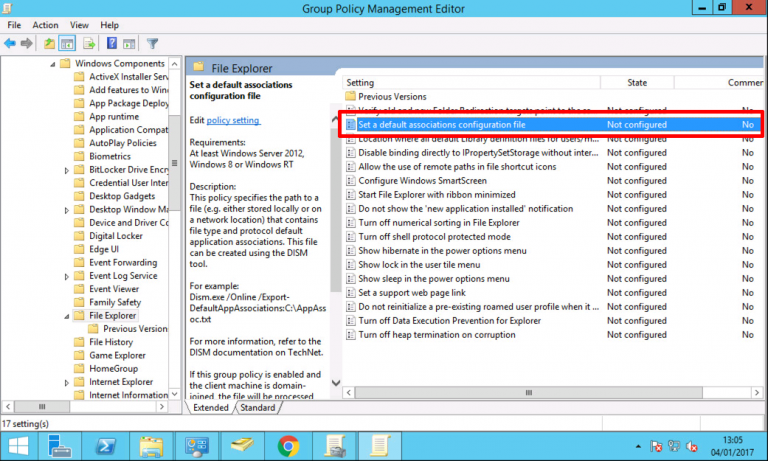This screenshot has width=768, height=461.
Task: Click the Export list toolbar icon
Action: [89, 44]
